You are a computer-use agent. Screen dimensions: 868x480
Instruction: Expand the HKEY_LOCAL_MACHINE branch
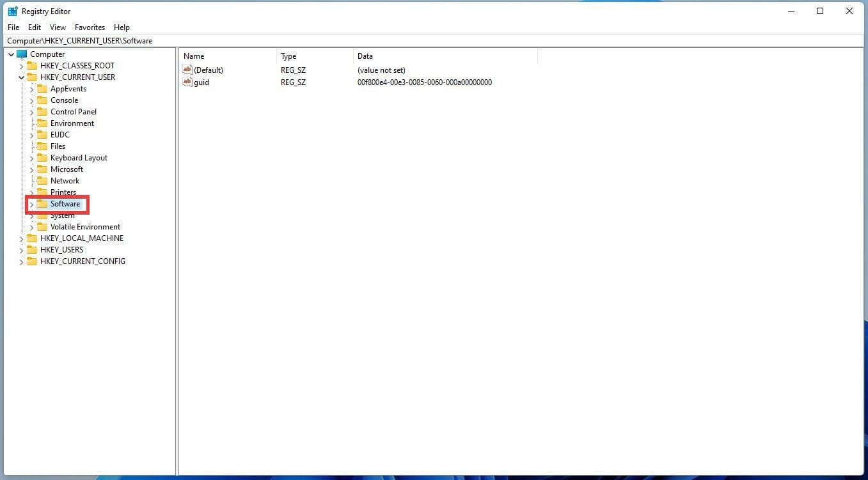pyautogui.click(x=21, y=238)
